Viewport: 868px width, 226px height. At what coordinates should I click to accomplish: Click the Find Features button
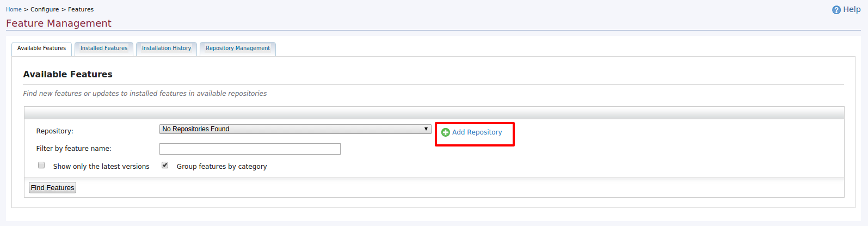[x=52, y=188]
